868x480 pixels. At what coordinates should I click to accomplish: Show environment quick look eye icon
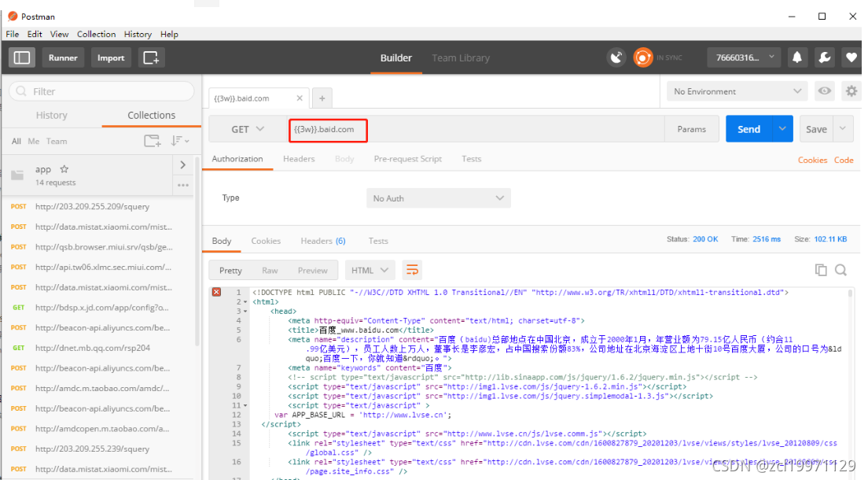point(825,91)
